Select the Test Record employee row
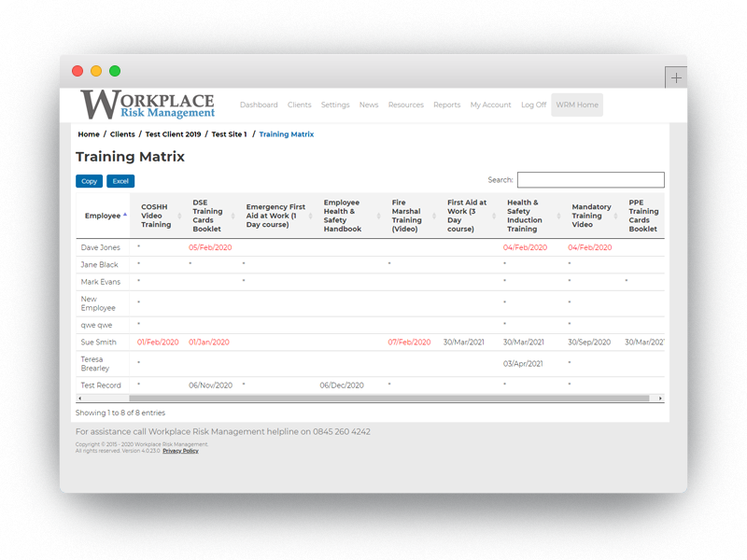The image size is (747, 560). point(370,385)
